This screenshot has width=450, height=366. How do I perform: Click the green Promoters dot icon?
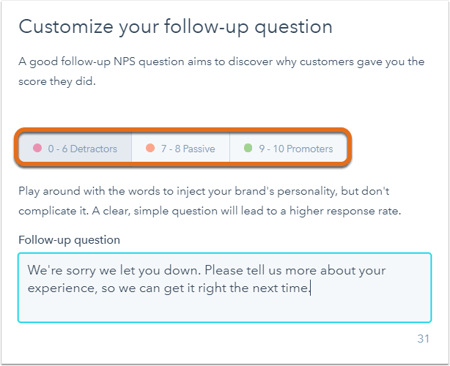[248, 148]
